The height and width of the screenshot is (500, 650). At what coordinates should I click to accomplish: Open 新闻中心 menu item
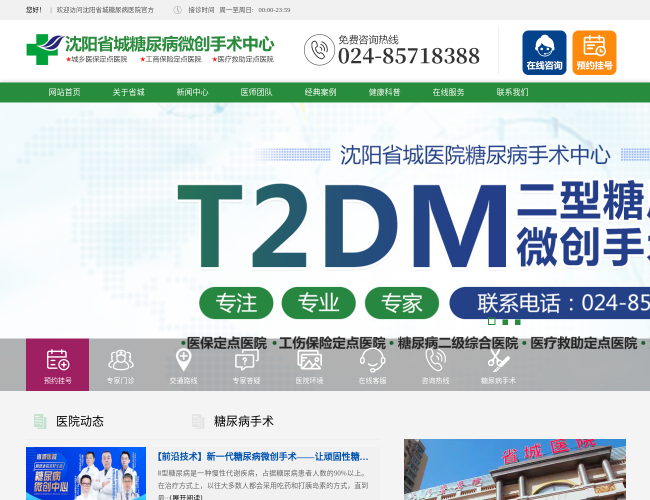192,92
